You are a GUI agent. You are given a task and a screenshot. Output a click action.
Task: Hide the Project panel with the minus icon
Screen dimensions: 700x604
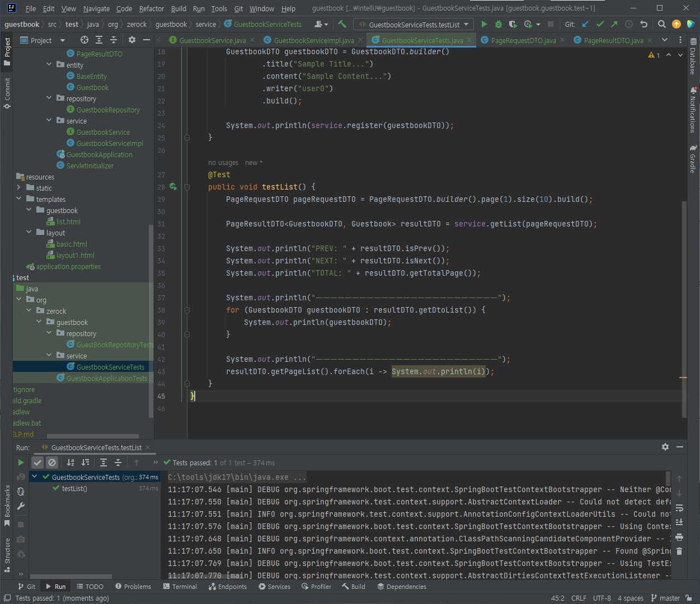click(x=147, y=40)
